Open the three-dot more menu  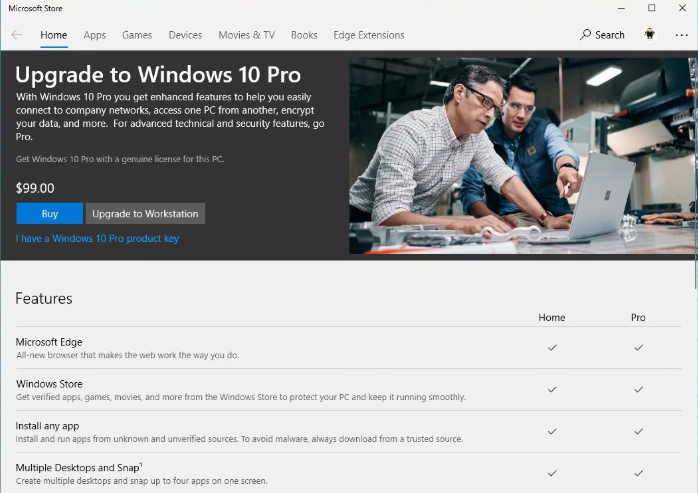click(x=682, y=35)
